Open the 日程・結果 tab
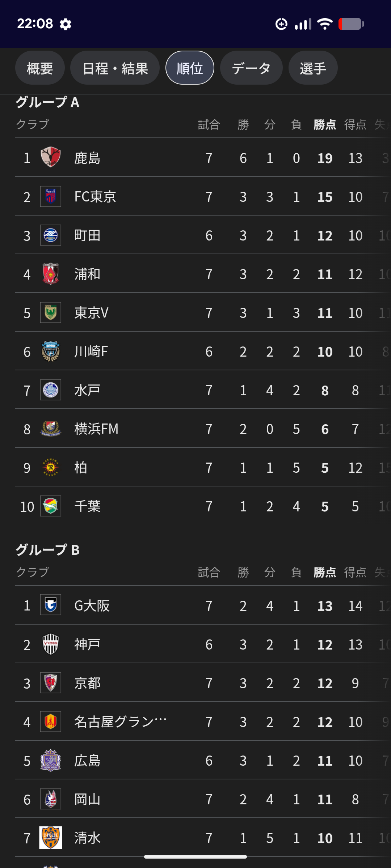391x868 pixels. click(x=115, y=68)
